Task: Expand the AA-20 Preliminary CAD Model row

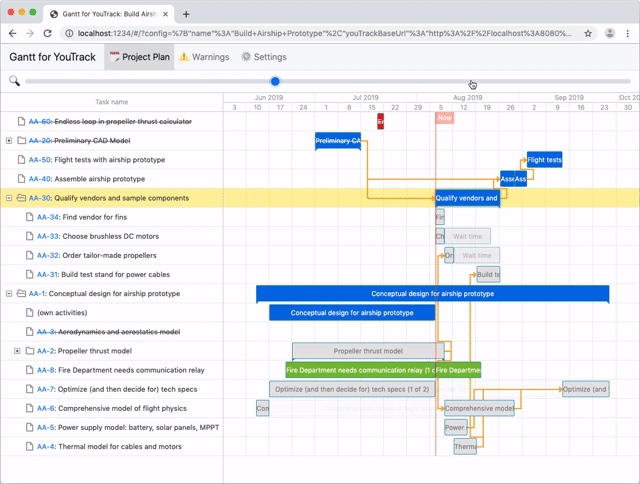Action: [9, 141]
